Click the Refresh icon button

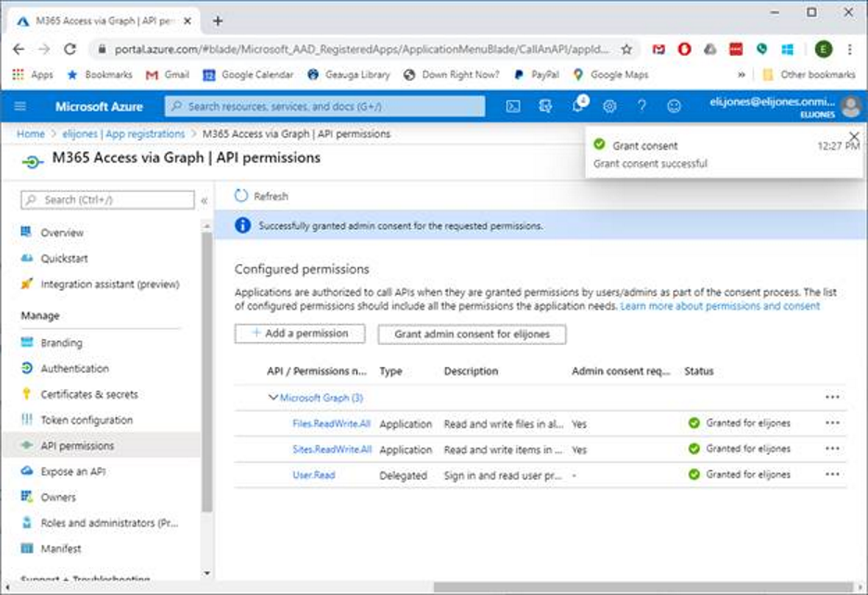pos(242,196)
